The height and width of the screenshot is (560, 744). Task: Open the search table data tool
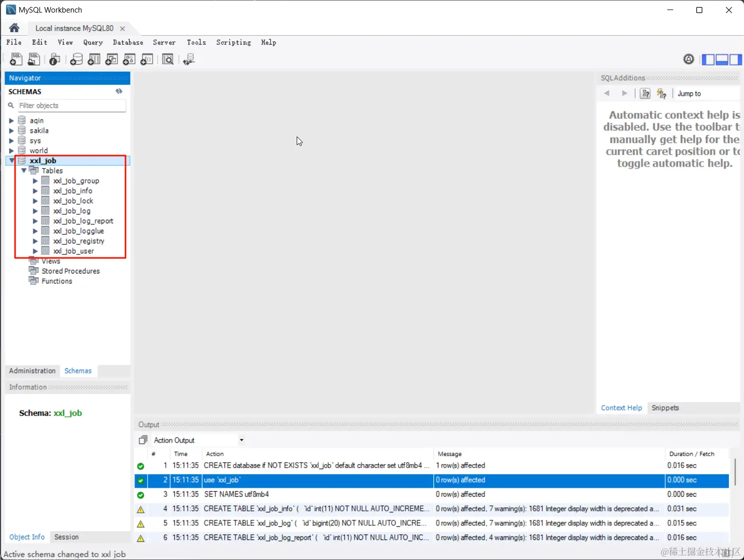[x=168, y=59]
